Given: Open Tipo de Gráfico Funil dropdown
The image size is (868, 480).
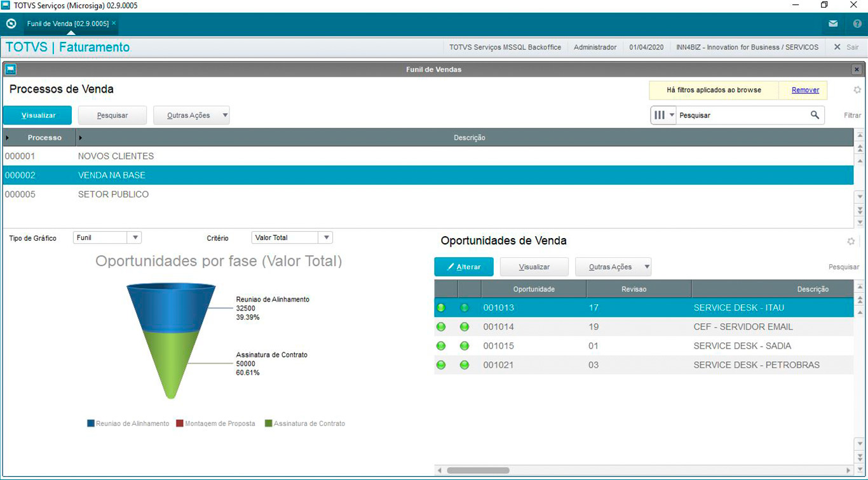Looking at the screenshot, I should click(107, 237).
